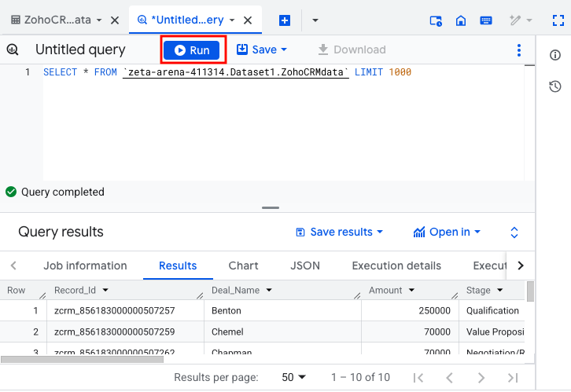Switch to the Results tab

coord(178,266)
